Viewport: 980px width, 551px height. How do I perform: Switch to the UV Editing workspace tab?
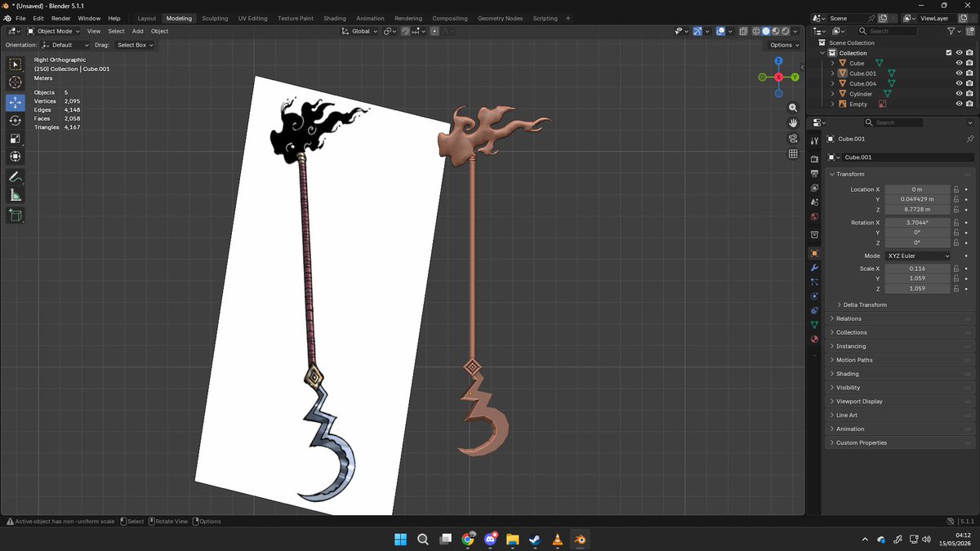click(x=252, y=18)
